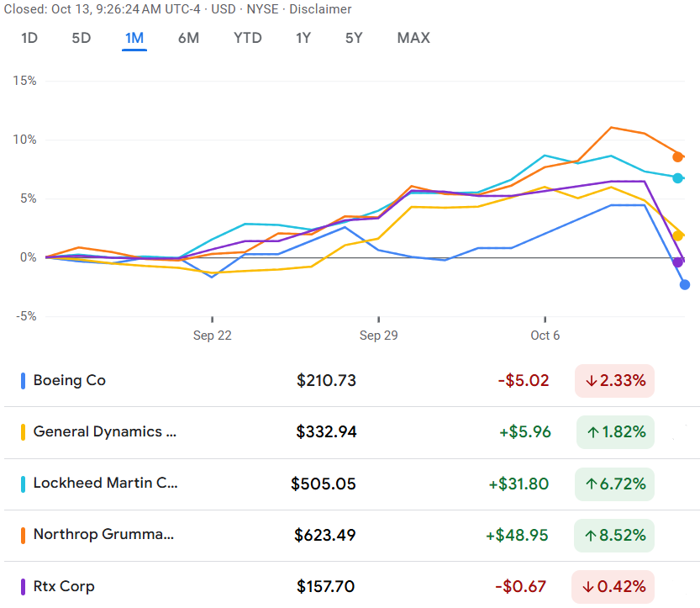Screen dimensions: 700x608
Task: Open the Disclaimer link
Action: [x=320, y=9]
